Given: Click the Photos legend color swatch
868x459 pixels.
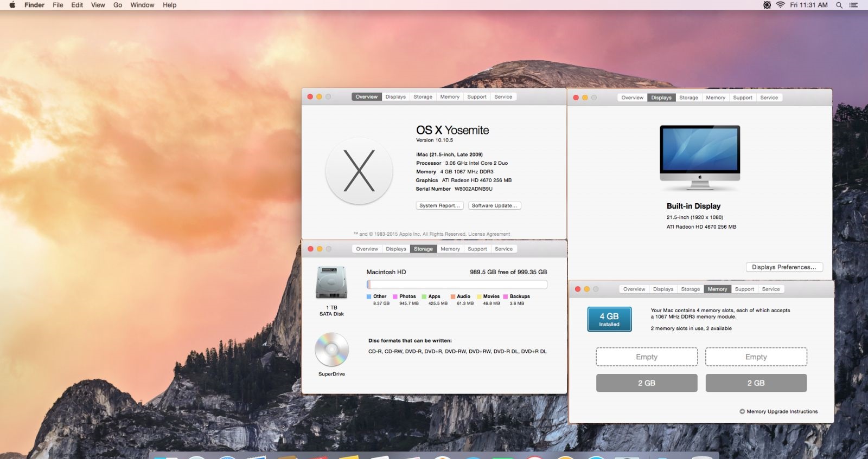Looking at the screenshot, I should coord(395,296).
